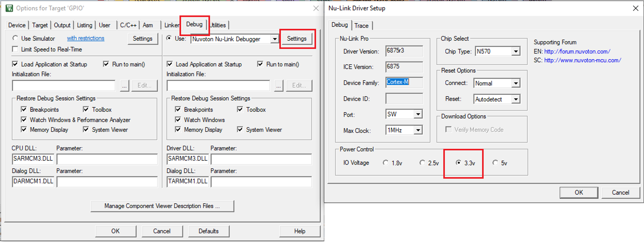Toggle debugger Toolbox checkbox
This screenshot has height=242, width=644.
pos(240,109)
